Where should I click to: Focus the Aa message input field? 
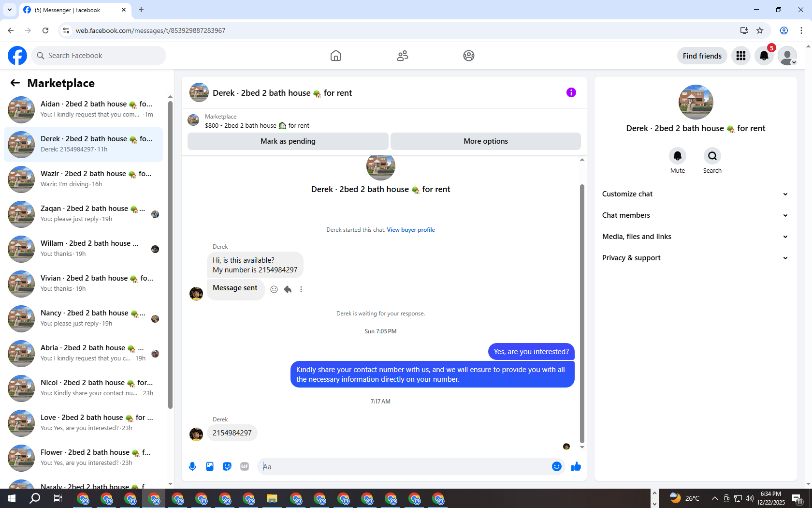tap(404, 466)
